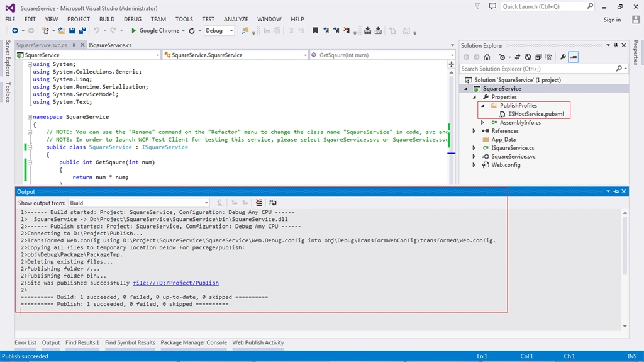Click the Feedback speech bubble icon in the title bar
The image size is (644, 362).
coord(492,6)
